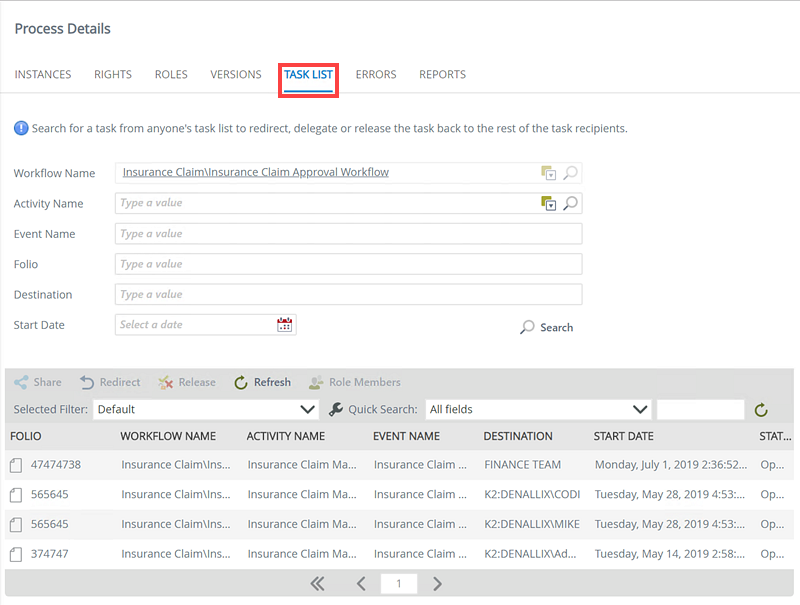
Task: Click into the Folio input field
Action: pos(348,264)
